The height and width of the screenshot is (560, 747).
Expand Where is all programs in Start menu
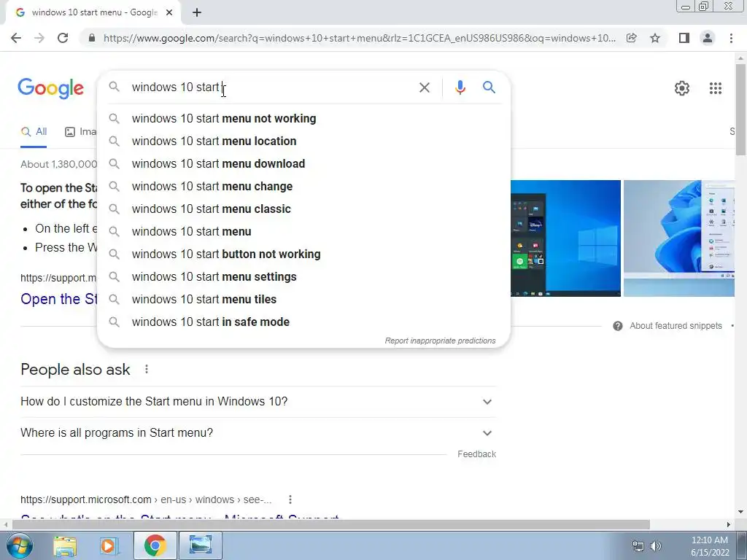[258, 433]
